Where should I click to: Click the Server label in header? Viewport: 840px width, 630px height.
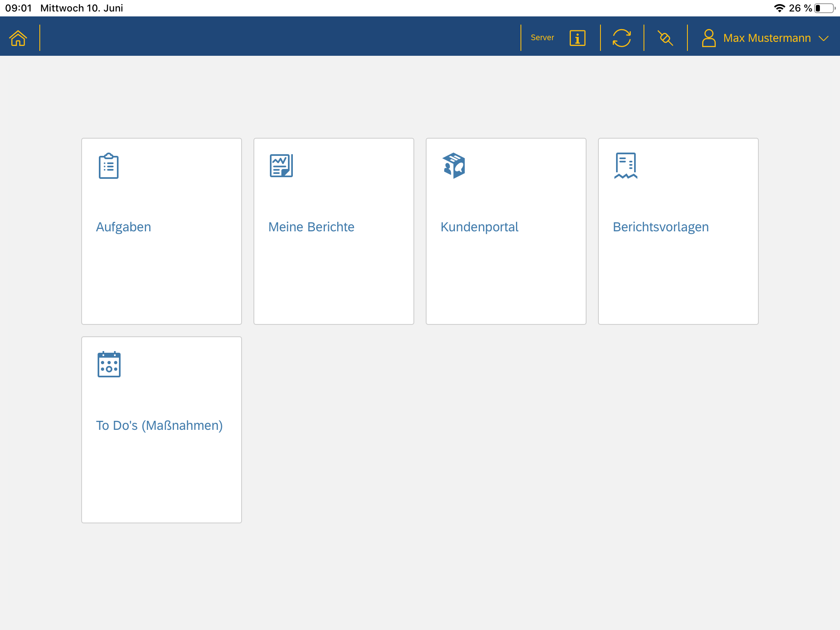(x=542, y=38)
